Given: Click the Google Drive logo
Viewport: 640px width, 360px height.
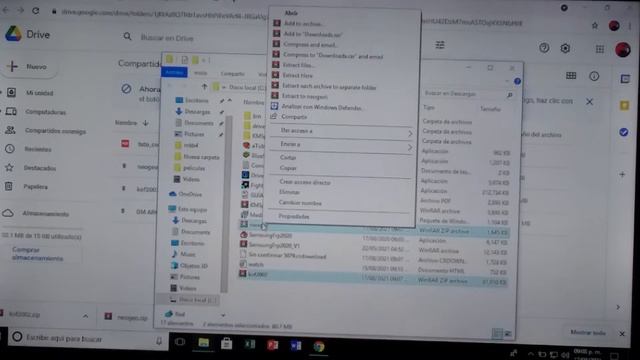Looking at the screenshot, I should click(x=13, y=34).
